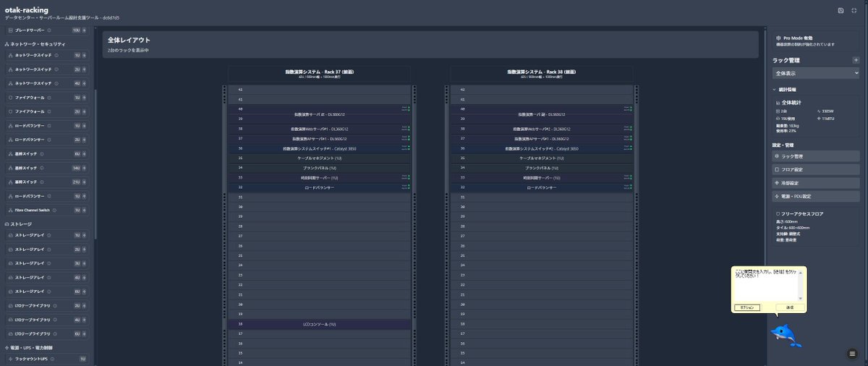Open the round hamburger menu button
The width and height of the screenshot is (868, 366).
pyautogui.click(x=851, y=353)
